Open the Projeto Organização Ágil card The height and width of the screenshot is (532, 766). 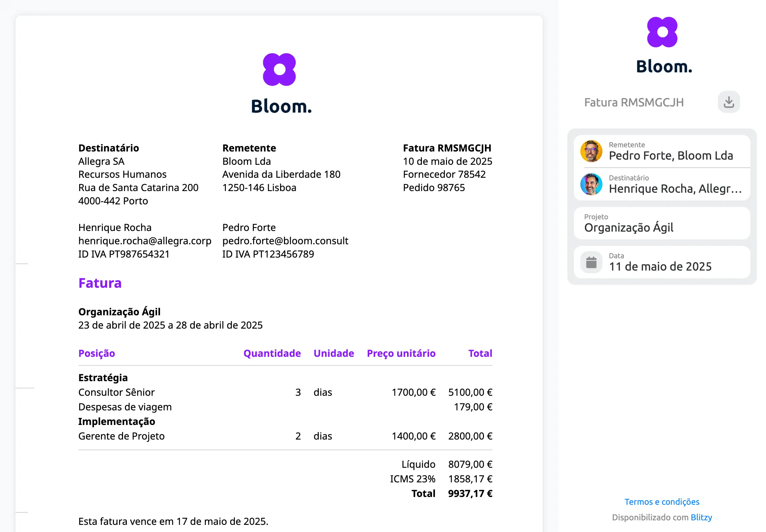click(661, 223)
